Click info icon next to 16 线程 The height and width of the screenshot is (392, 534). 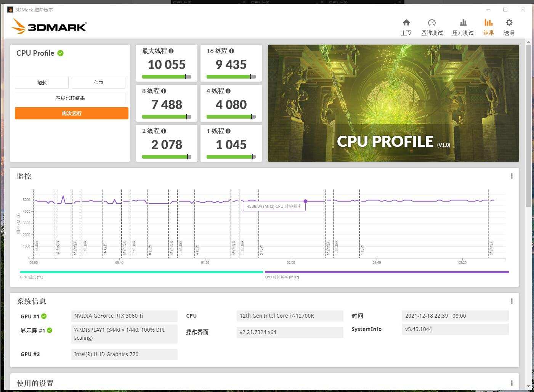[x=232, y=51]
